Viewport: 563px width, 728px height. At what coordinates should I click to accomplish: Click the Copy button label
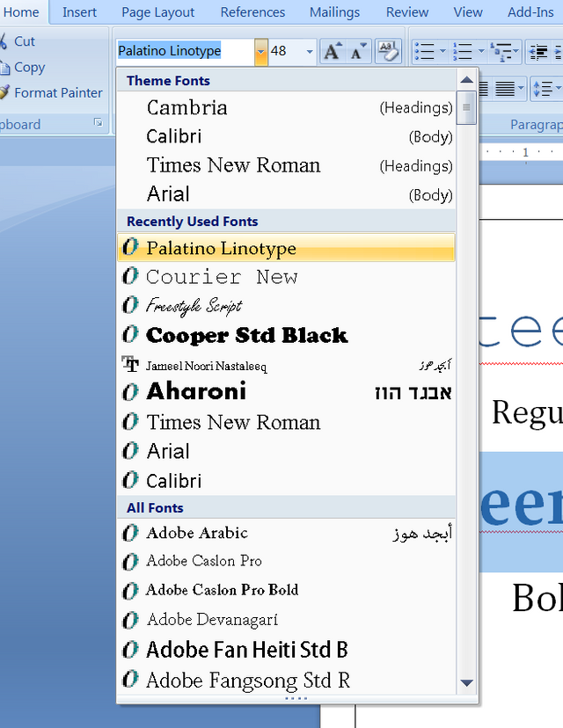pos(30,68)
